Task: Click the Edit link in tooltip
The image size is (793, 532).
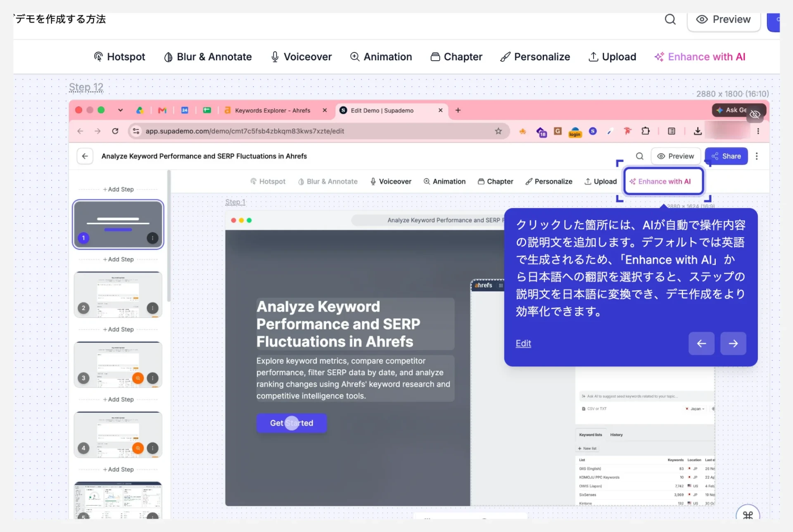Action: [523, 343]
